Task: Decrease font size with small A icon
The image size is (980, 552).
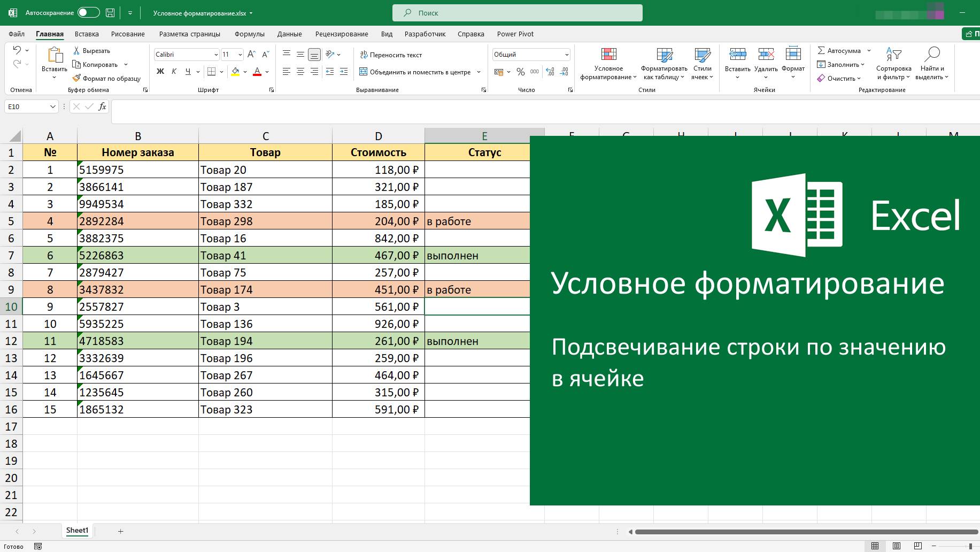Action: pos(265,54)
